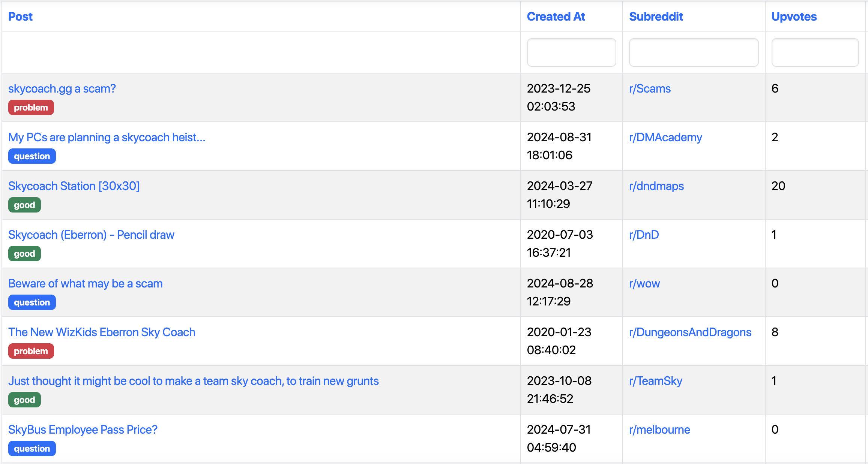Sort table by Post column header
The height and width of the screenshot is (464, 868).
pos(20,16)
